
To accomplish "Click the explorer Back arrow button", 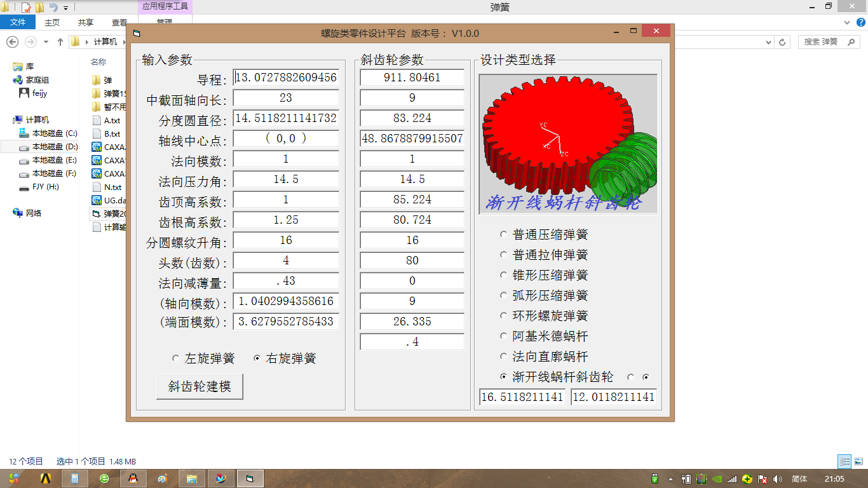I will tap(12, 41).
